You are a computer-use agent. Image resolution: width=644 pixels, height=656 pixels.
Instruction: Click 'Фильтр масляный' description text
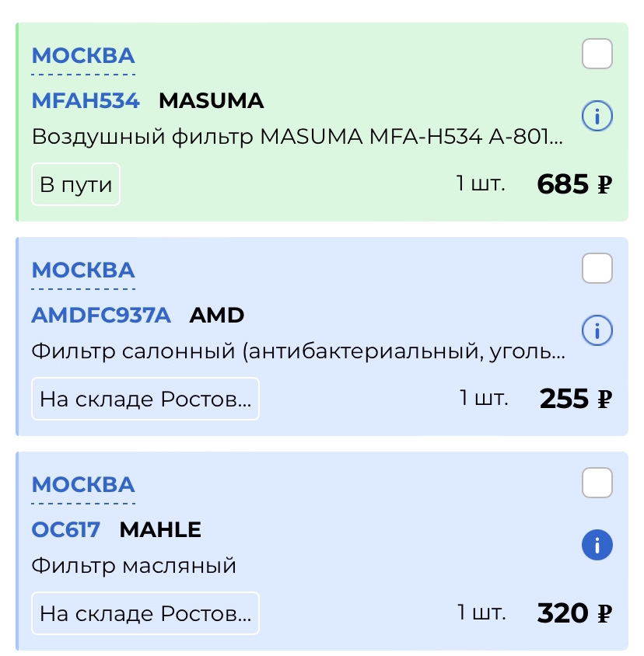[134, 566]
